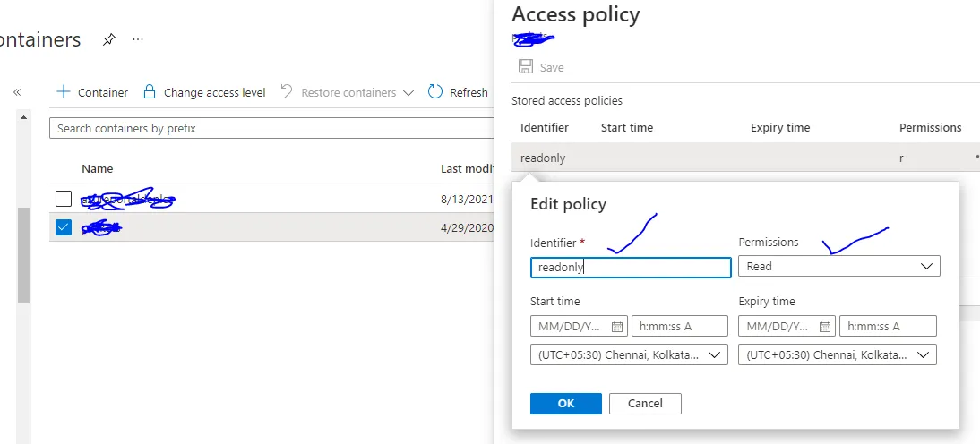Open the more options ellipsis menu
The width and height of the screenshot is (980, 444).
(138, 39)
